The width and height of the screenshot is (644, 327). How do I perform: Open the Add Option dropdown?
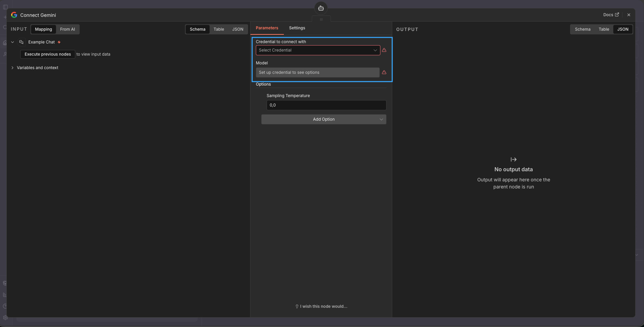(324, 119)
